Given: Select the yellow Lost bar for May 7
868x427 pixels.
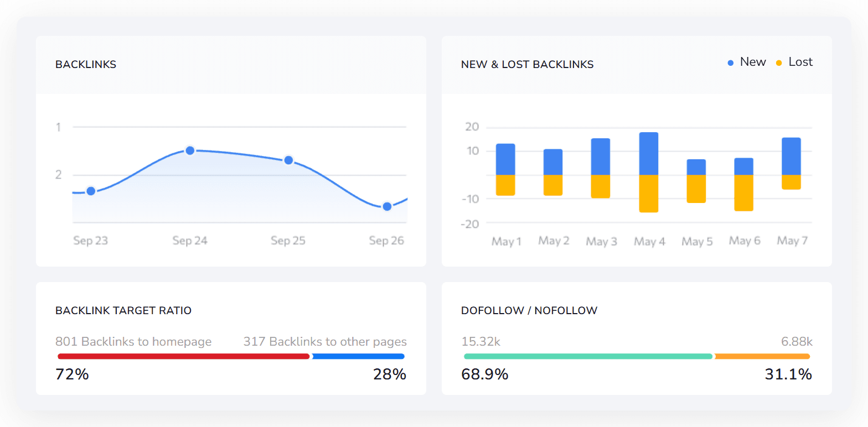Looking at the screenshot, I should (x=792, y=182).
